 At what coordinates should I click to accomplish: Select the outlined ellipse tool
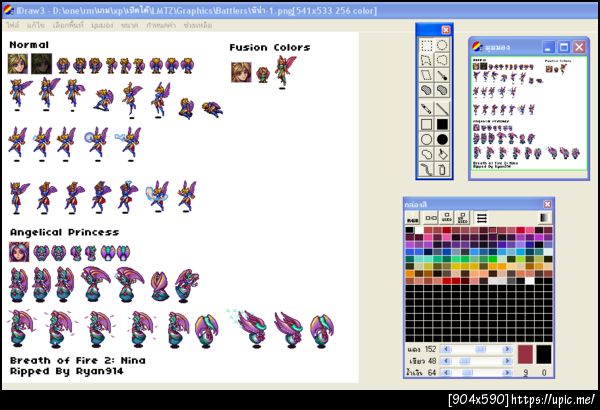427,139
